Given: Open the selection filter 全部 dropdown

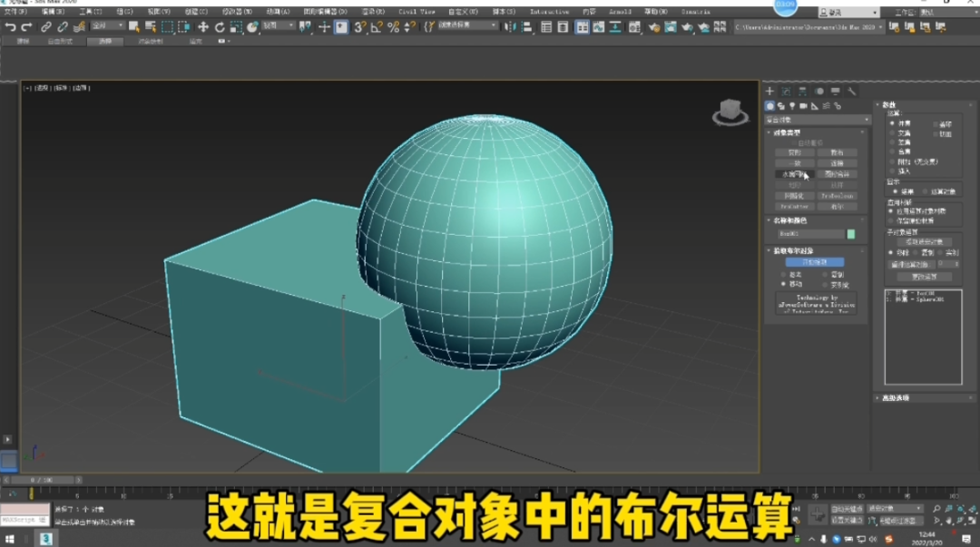Looking at the screenshot, I should (107, 26).
